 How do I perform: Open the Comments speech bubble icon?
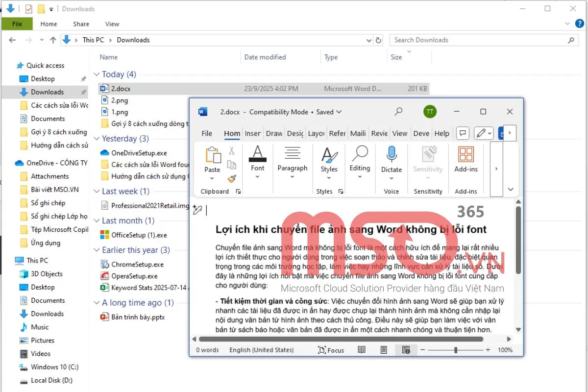pos(463,133)
